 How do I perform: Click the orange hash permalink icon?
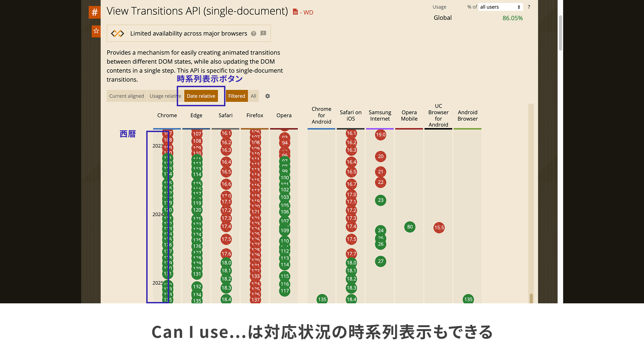95,12
